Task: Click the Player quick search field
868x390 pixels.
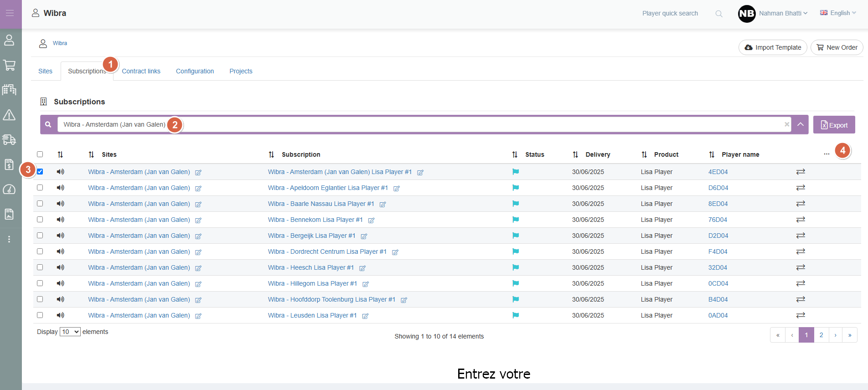Action: (x=670, y=14)
